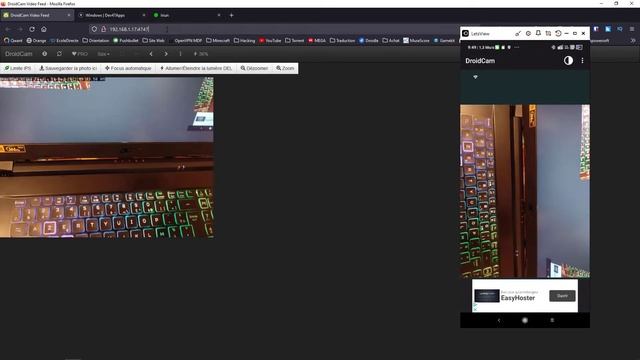Image resolution: width=640 pixels, height=360 pixels.
Task: Click the LetsView rotate icon
Action: pyautogui.click(x=558, y=33)
